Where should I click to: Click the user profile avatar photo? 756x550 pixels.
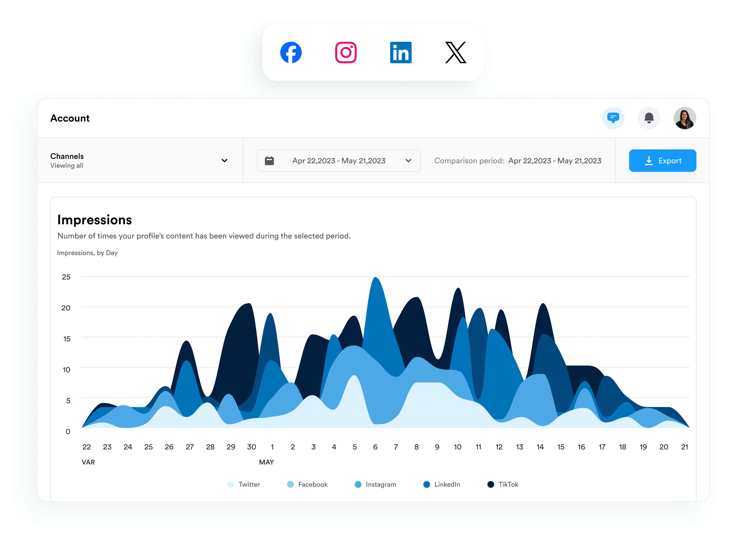coord(685,118)
